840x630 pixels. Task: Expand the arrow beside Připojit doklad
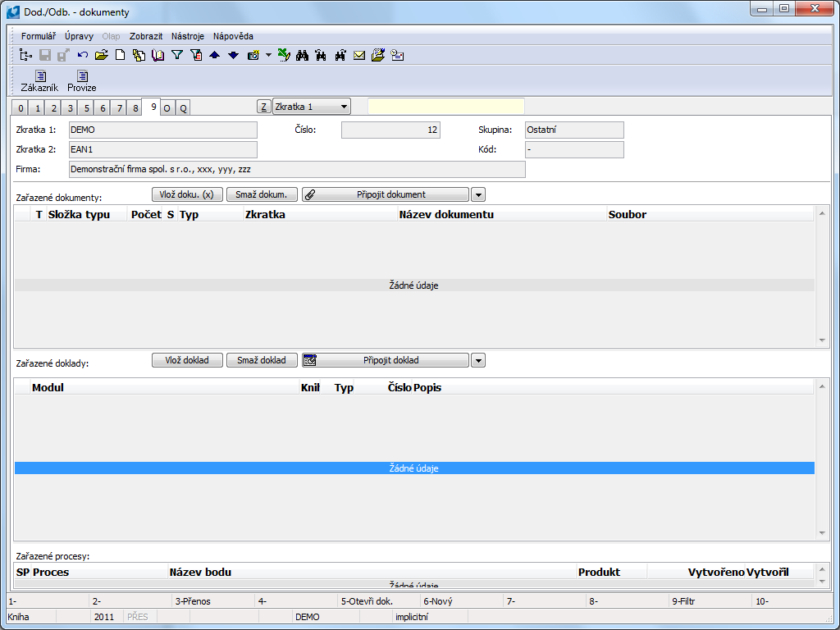tap(477, 360)
